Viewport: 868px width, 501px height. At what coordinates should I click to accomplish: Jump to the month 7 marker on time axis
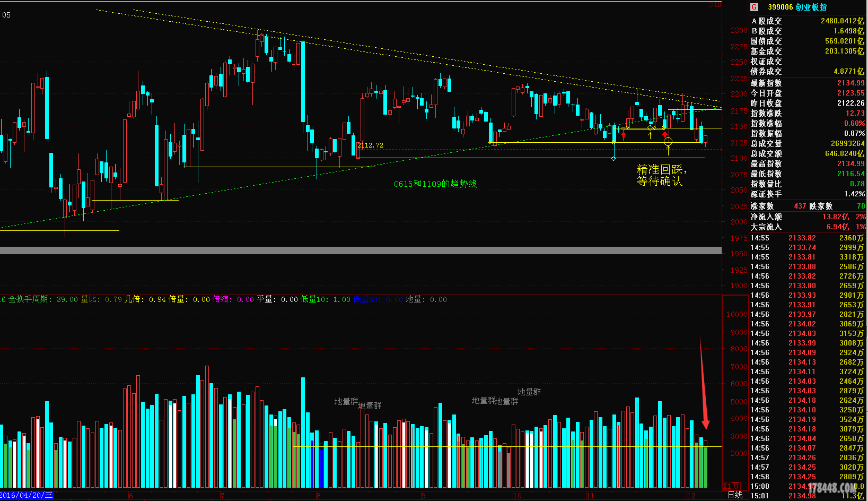tap(222, 496)
